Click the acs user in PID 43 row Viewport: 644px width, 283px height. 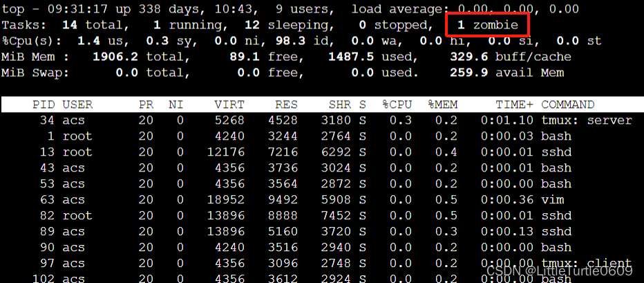point(73,168)
